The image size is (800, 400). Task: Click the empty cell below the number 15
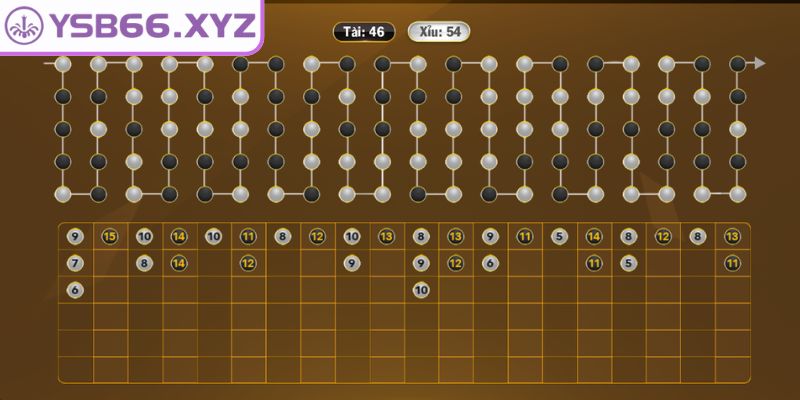110,263
